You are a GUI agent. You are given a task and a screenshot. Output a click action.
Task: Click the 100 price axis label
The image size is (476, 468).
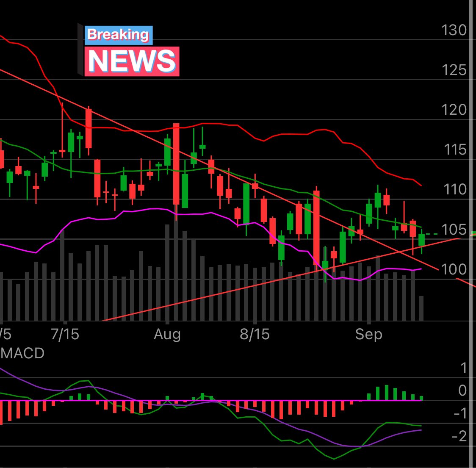point(454,269)
